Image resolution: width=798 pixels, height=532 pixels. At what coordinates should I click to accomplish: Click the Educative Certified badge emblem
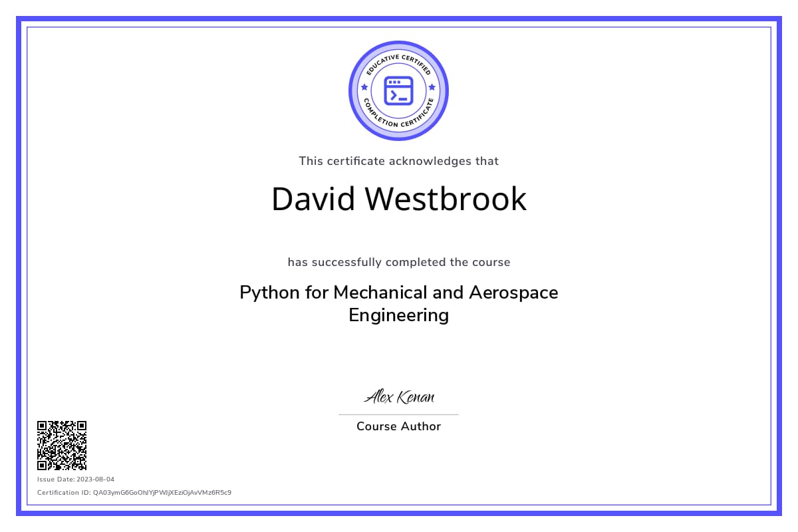399,90
